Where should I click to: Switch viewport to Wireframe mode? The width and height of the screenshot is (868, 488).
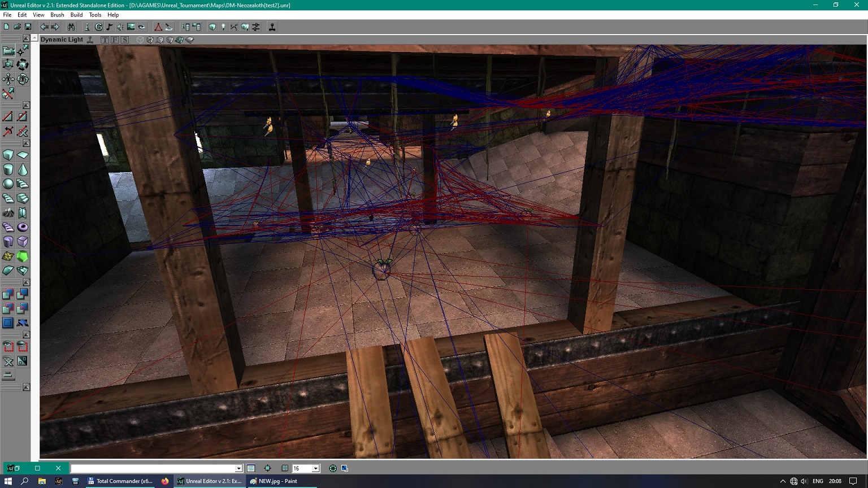coord(140,40)
